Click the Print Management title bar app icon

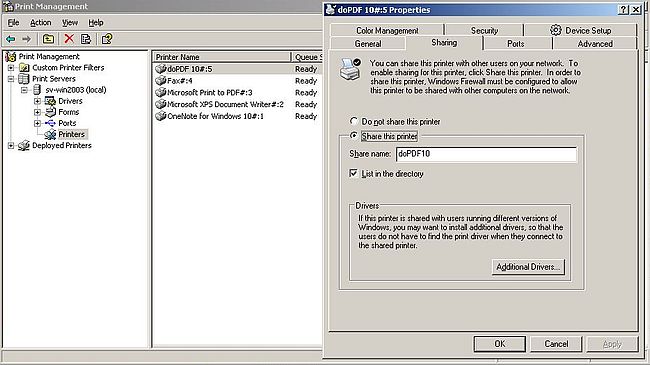click(x=8, y=6)
